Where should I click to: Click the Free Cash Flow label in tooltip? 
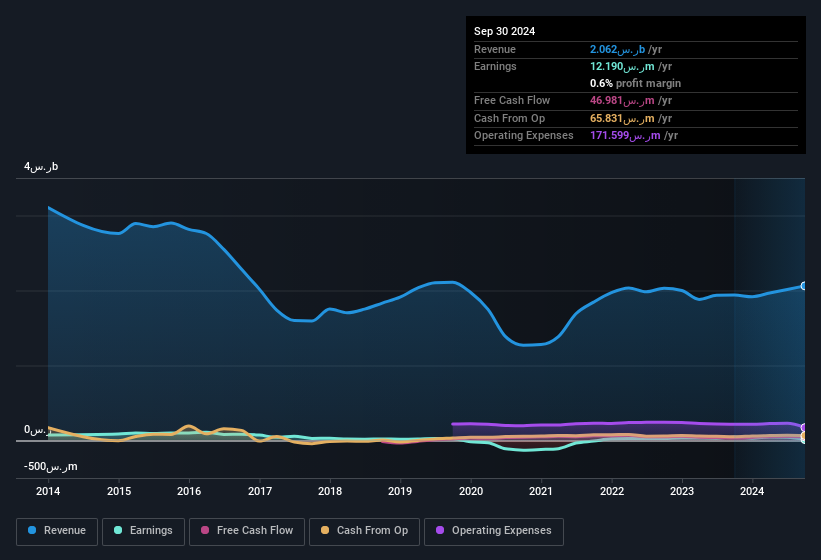[x=512, y=100]
